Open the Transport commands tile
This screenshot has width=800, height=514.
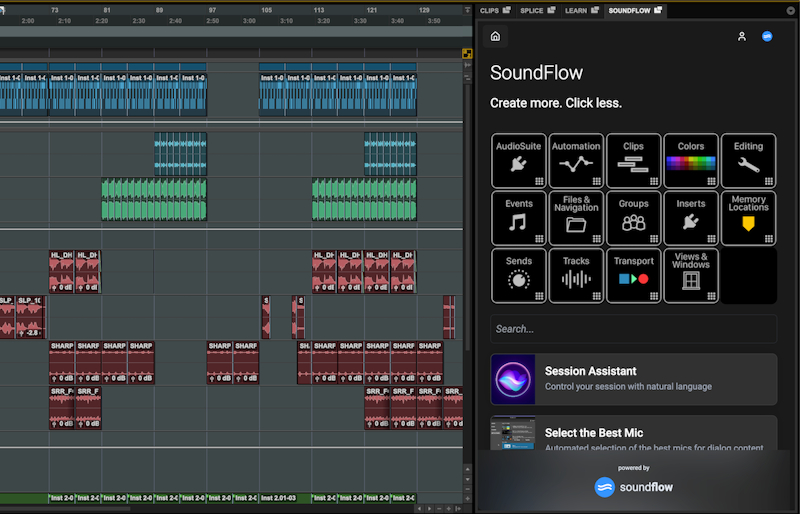pos(633,276)
